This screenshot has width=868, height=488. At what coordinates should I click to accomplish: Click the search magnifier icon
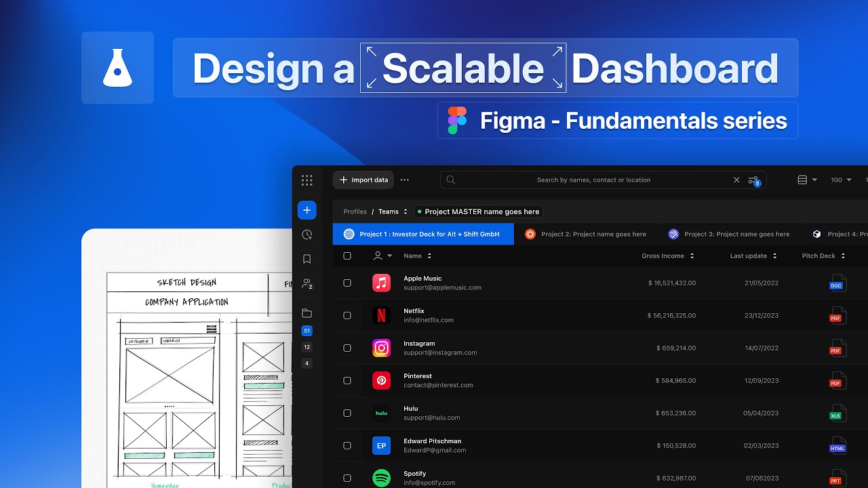[451, 180]
